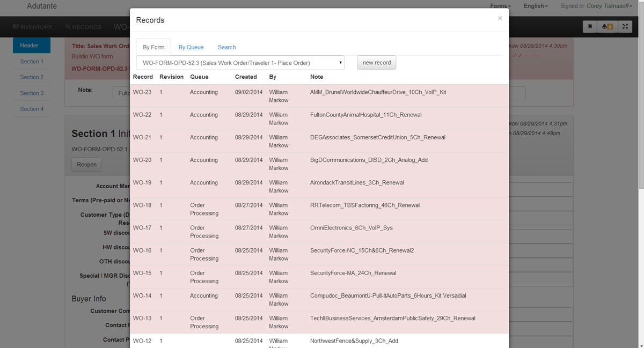
Task: Go to Section 2 in the sidebar
Action: (x=32, y=77)
